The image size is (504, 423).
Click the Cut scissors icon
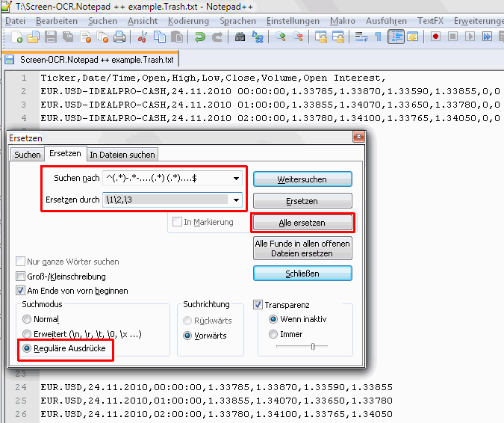point(142,36)
